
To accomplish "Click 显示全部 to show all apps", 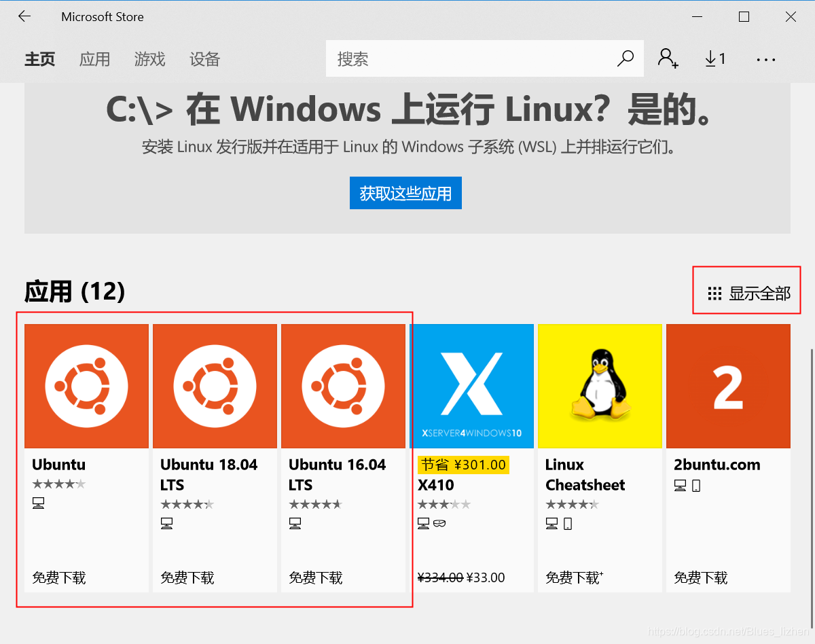I will pos(749,293).
